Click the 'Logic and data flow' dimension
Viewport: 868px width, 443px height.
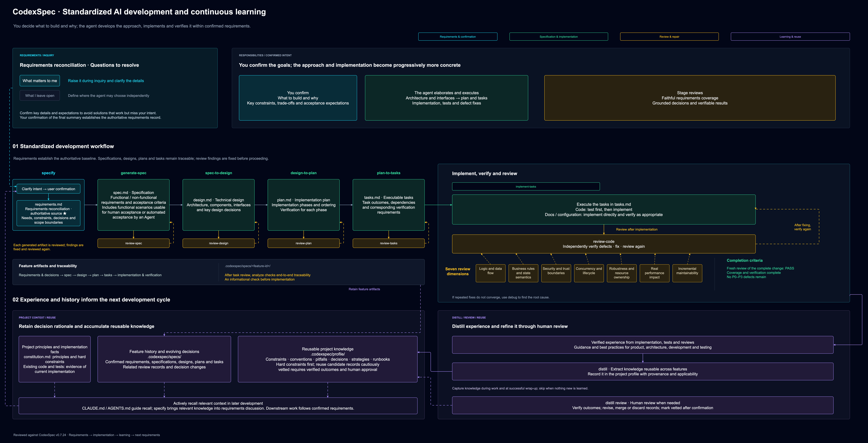(490, 273)
